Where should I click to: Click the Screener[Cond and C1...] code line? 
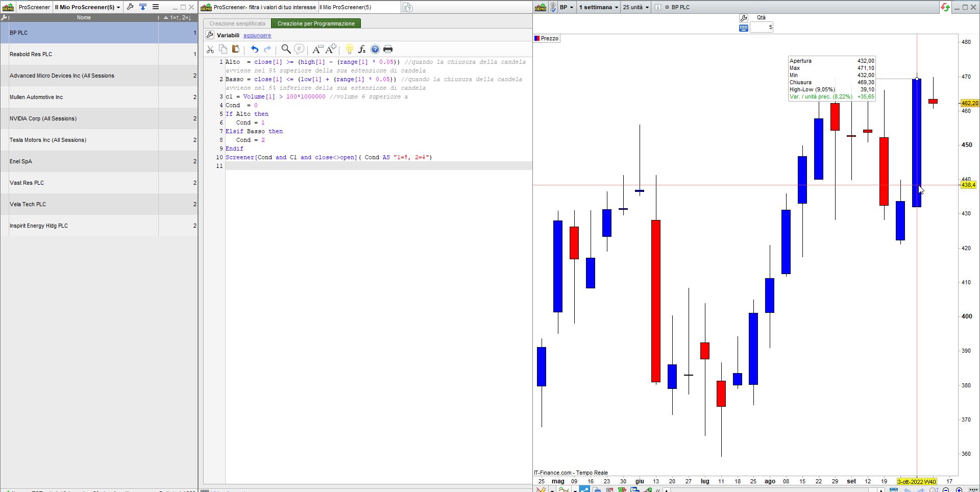tap(329, 158)
